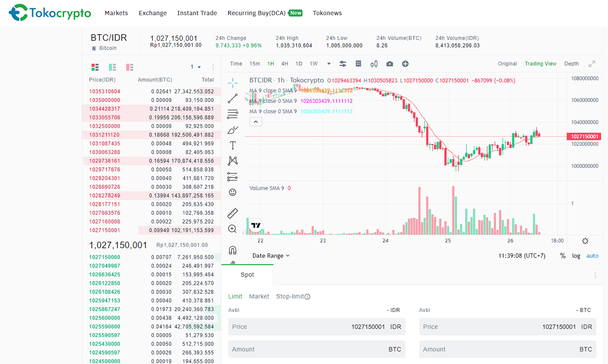The image size is (608, 364).
Task: Set chart interval to 1W
Action: click(x=313, y=64)
